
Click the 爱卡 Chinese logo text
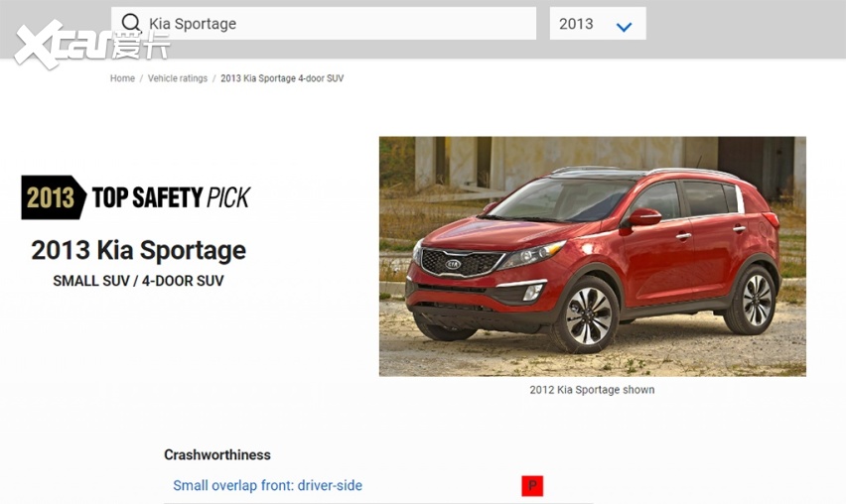click(141, 46)
